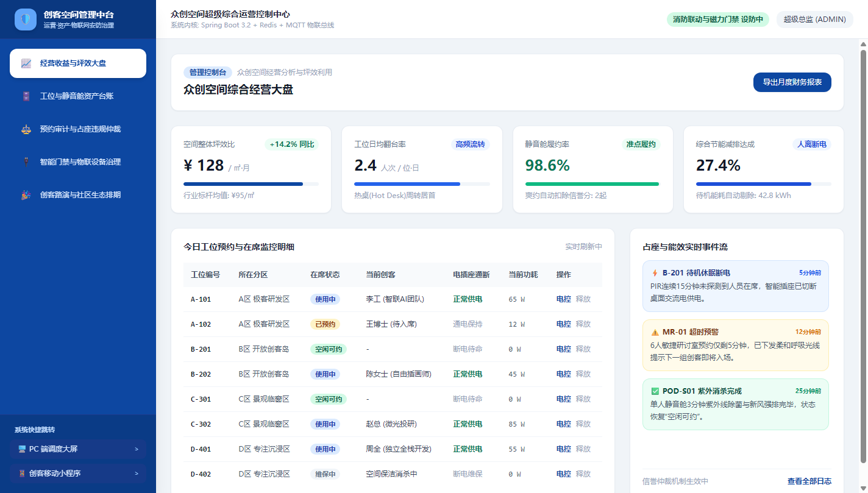Click 电控 for workstation D-401
The image size is (868, 493).
click(564, 449)
